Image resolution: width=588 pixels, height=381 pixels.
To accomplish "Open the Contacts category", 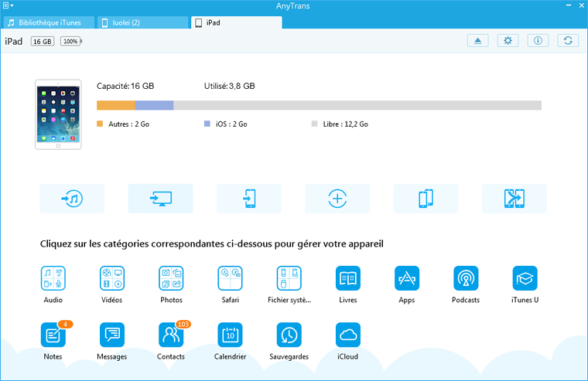I will 171,335.
